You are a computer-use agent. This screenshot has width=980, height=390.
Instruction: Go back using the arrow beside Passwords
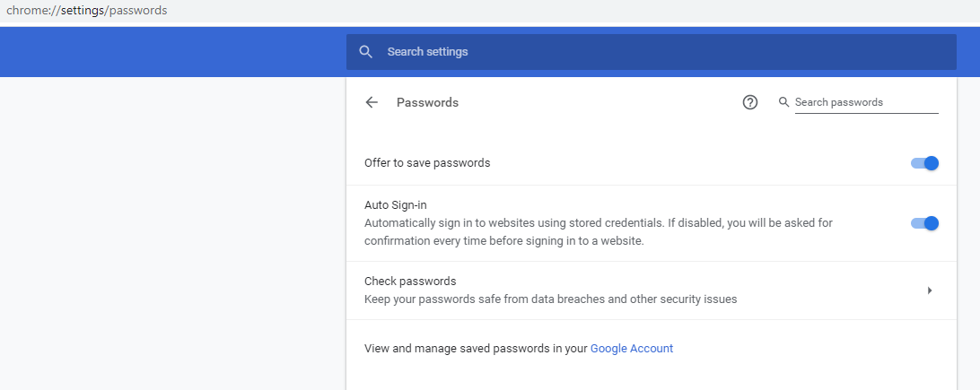tap(372, 102)
